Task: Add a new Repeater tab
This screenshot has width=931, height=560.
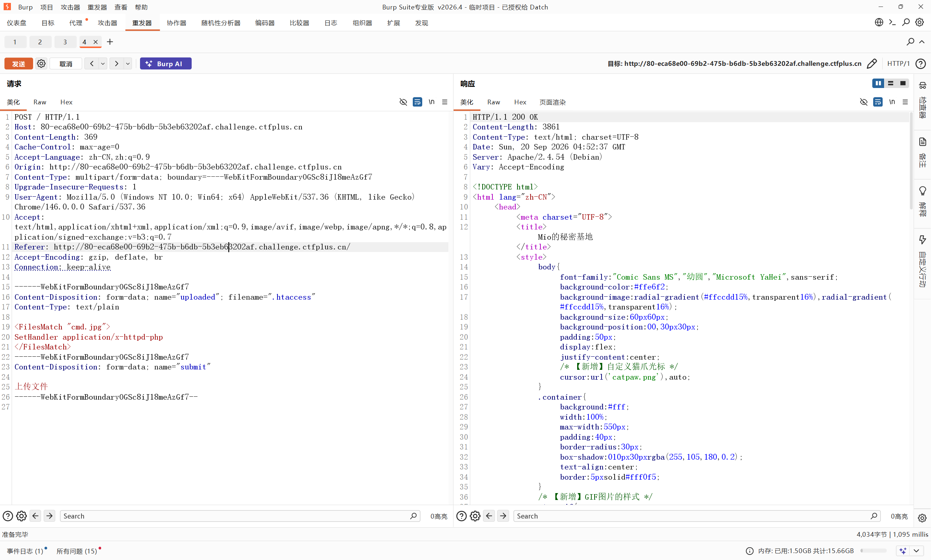Action: click(x=110, y=42)
